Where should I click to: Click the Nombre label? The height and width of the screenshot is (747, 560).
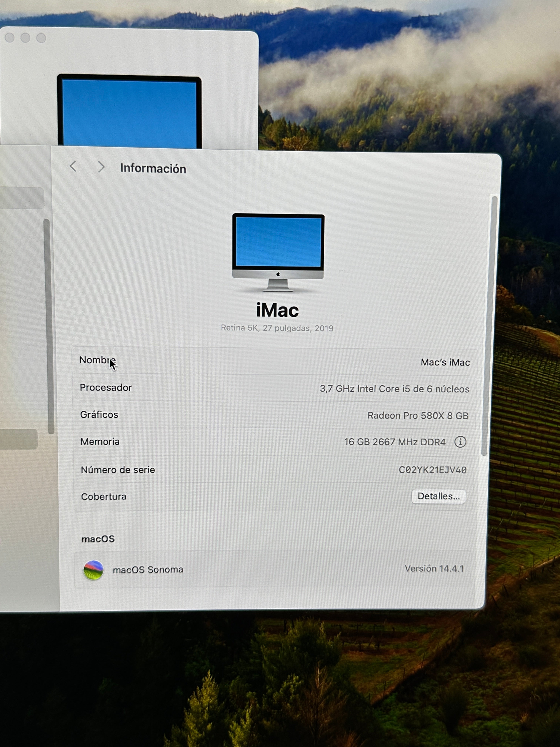[x=98, y=360]
